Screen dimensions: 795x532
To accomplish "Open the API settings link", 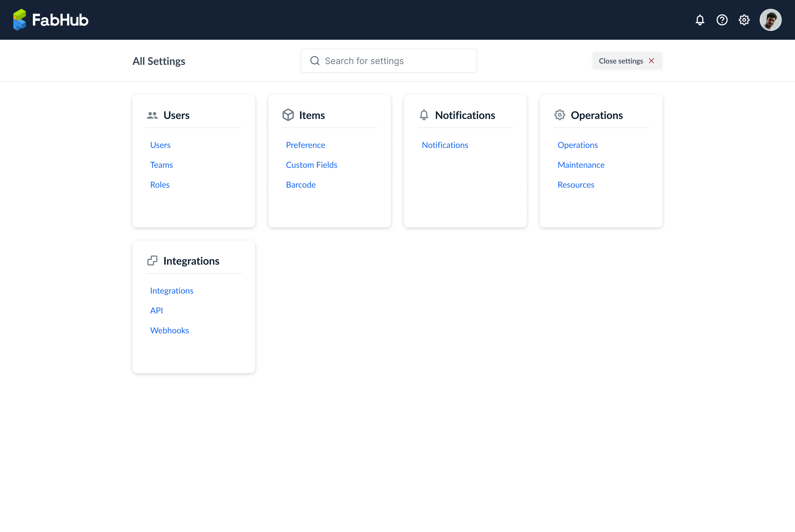I will [x=156, y=310].
